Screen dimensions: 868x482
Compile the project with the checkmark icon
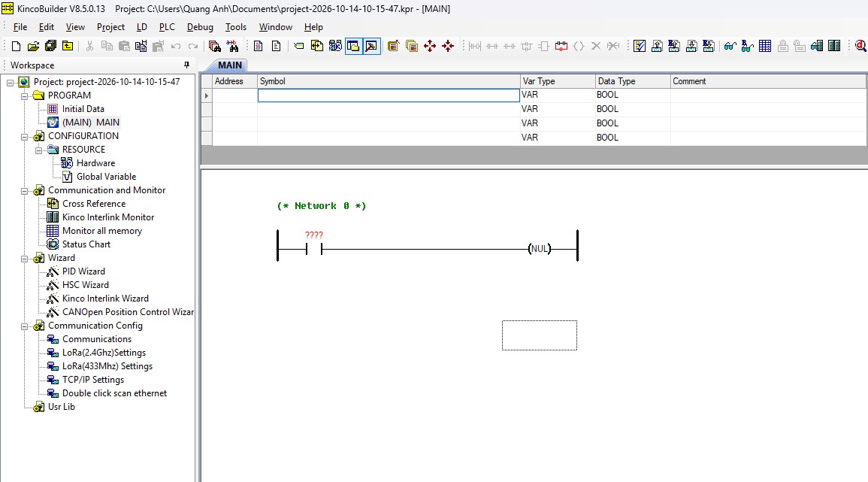click(640, 46)
